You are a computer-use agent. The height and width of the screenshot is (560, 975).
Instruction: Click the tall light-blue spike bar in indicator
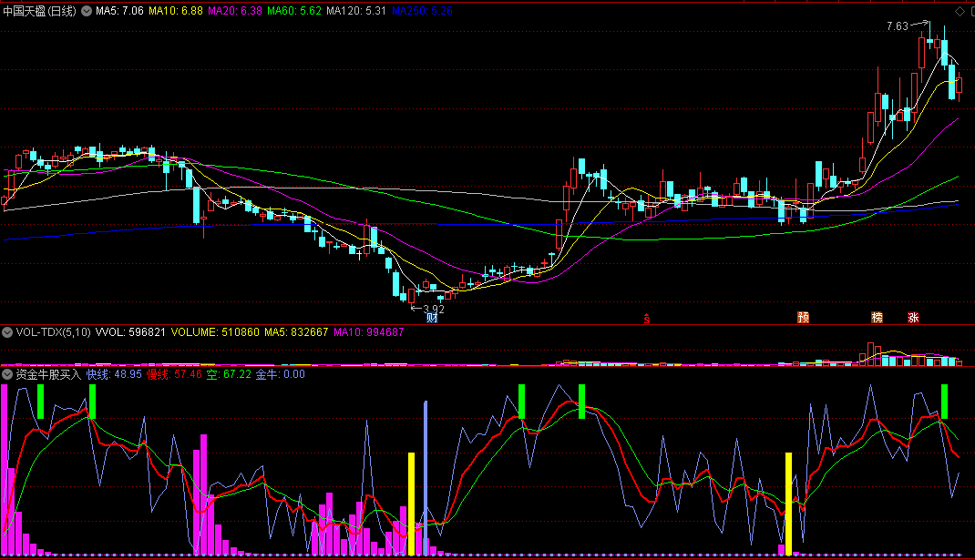pyautogui.click(x=426, y=478)
